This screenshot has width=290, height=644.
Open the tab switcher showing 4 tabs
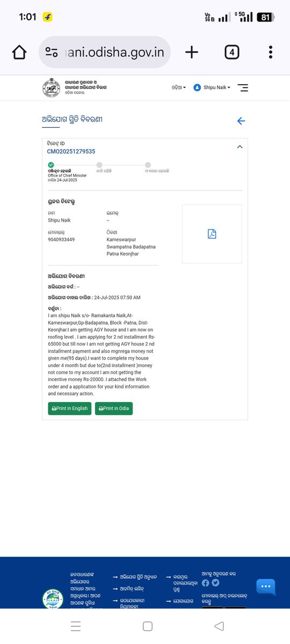[x=231, y=52]
